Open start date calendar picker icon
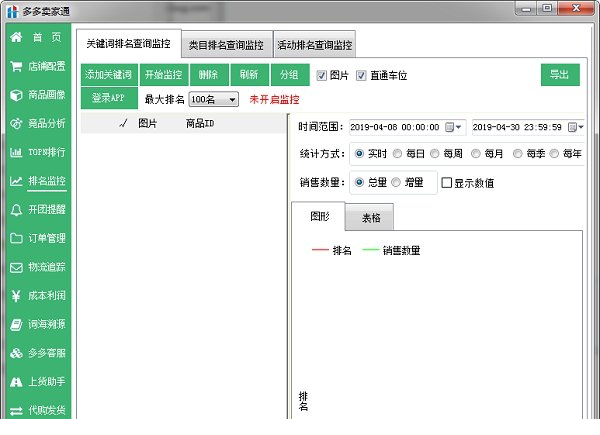600x435 pixels. [450, 127]
